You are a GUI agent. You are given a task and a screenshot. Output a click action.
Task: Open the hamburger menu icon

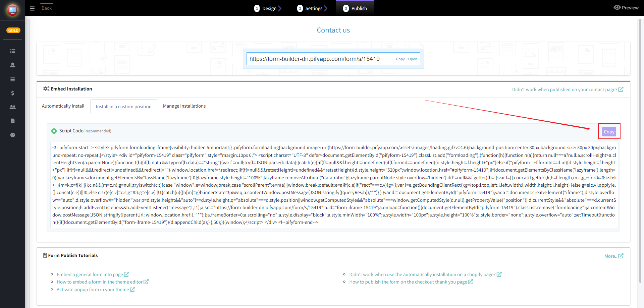[x=32, y=8]
